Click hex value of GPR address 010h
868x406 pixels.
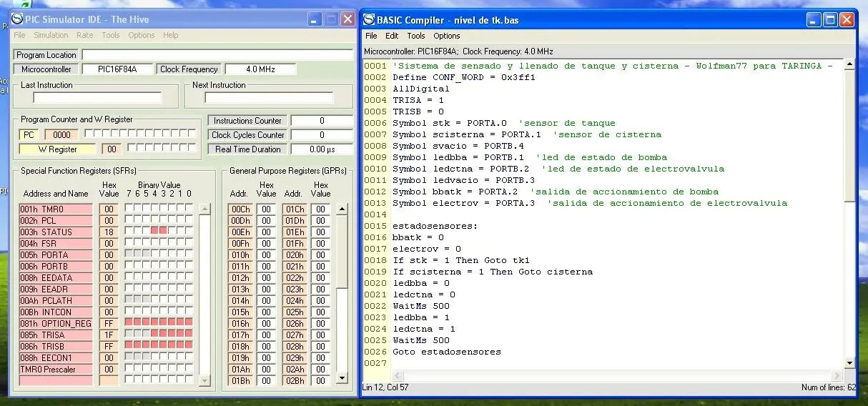[266, 255]
